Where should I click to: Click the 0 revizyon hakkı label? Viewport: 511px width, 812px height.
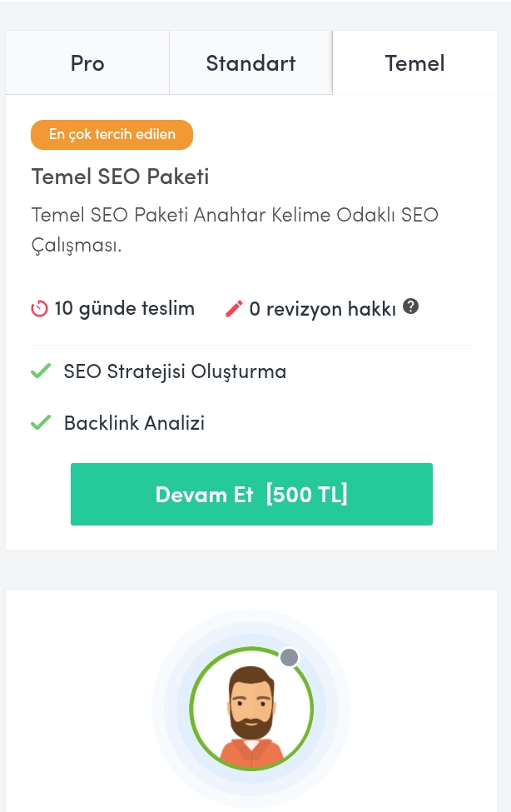coord(323,309)
